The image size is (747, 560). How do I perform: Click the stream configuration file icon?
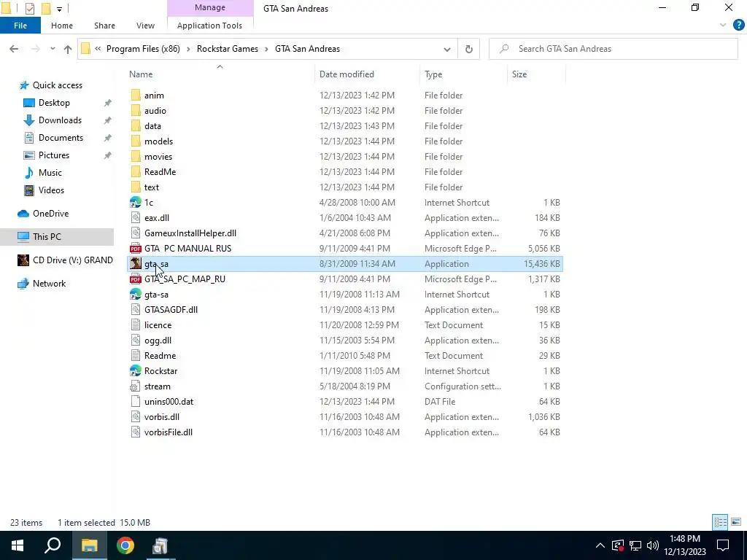[136, 386]
